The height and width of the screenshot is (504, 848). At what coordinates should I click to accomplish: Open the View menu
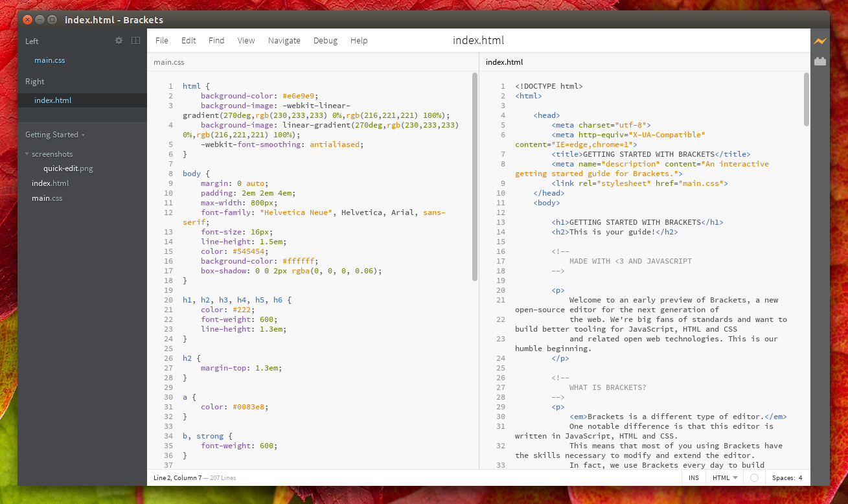pyautogui.click(x=246, y=40)
